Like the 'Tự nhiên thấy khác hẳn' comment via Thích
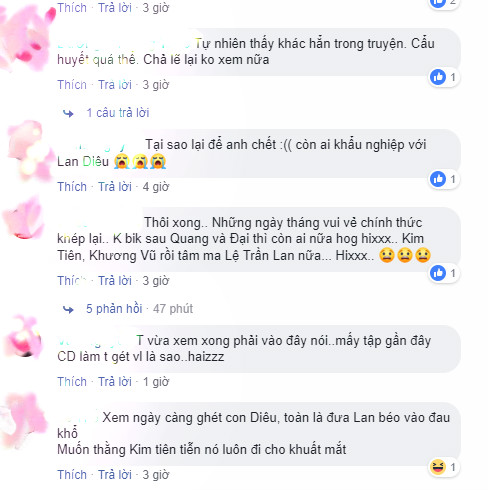 click(72, 85)
